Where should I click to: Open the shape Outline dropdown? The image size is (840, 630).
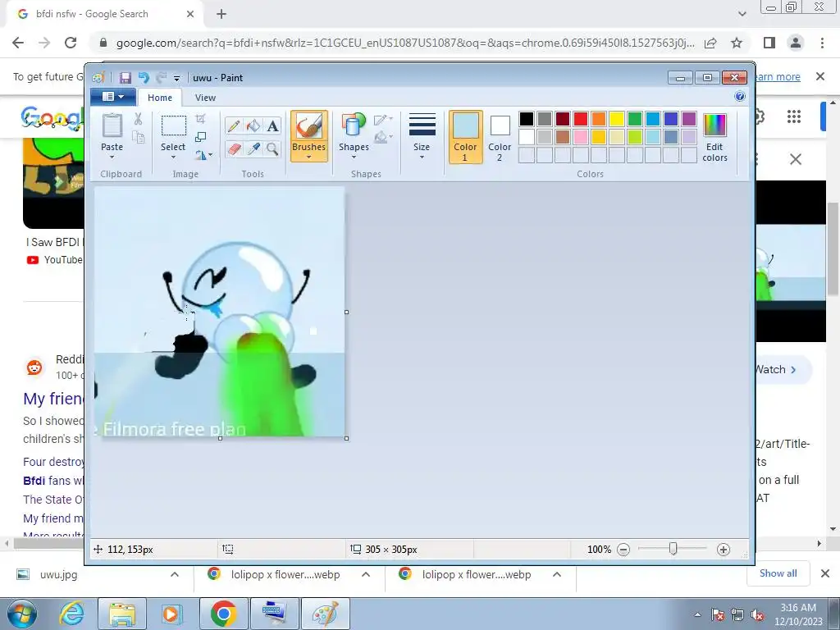tap(384, 119)
